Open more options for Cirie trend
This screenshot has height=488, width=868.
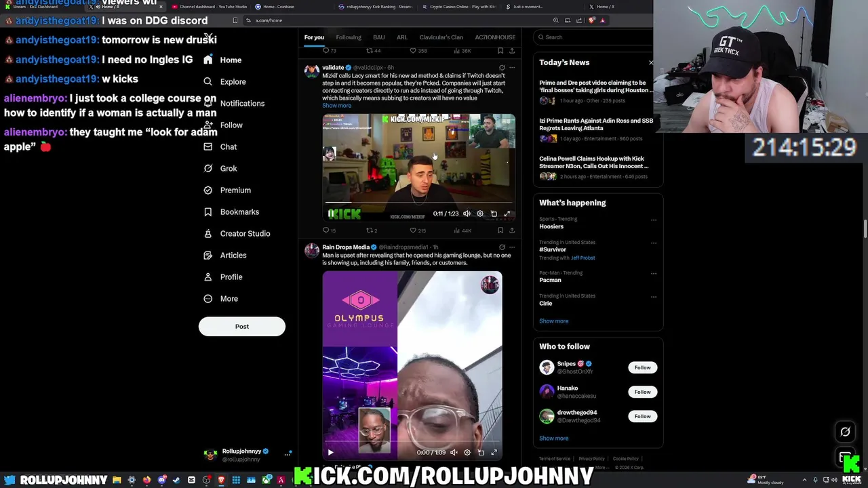(654, 296)
